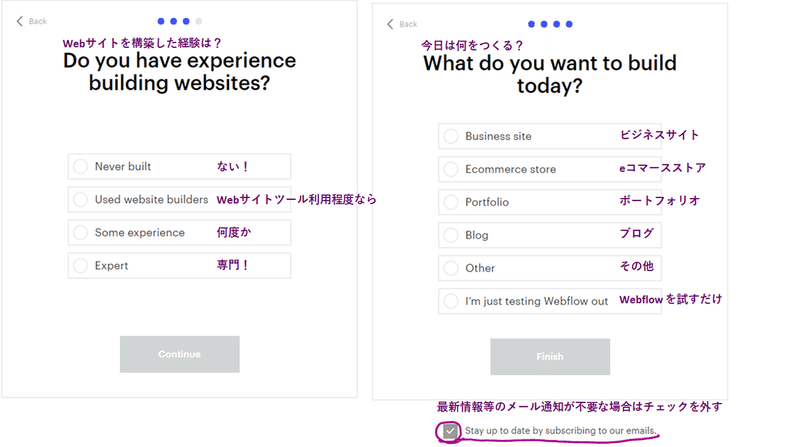Screen dimensions: 800x447
Task: Pick the Expert experience option
Action: [x=81, y=265]
